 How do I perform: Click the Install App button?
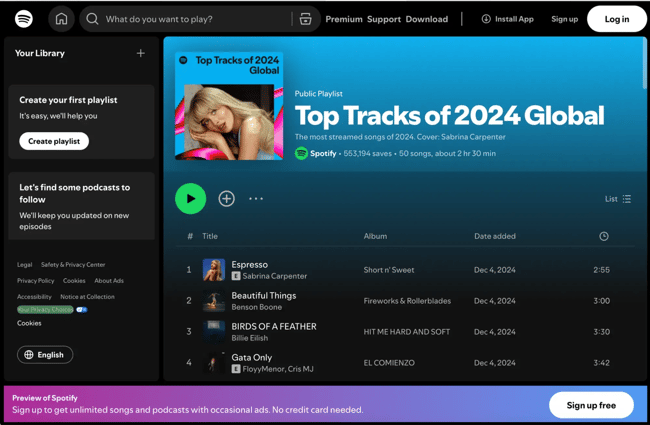(508, 19)
